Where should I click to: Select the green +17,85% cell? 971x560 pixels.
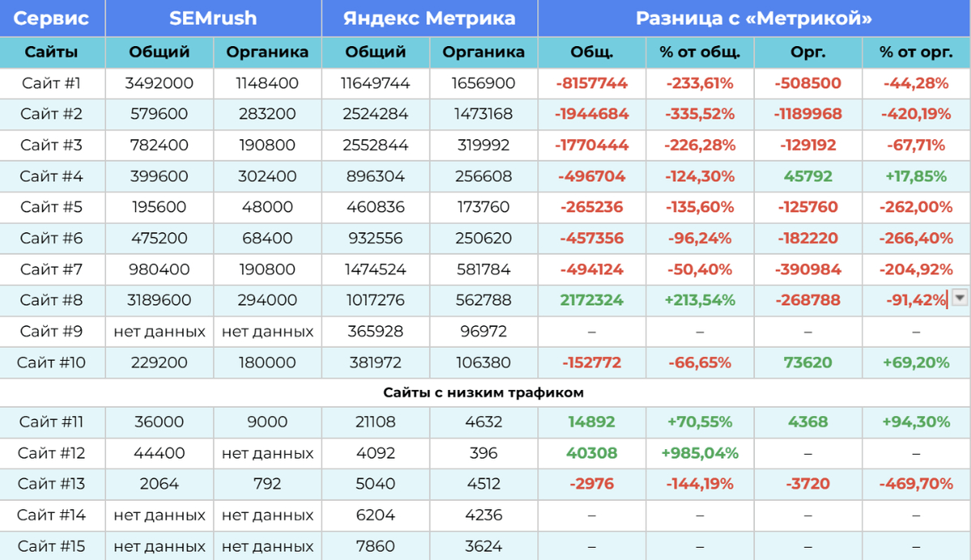(916, 176)
